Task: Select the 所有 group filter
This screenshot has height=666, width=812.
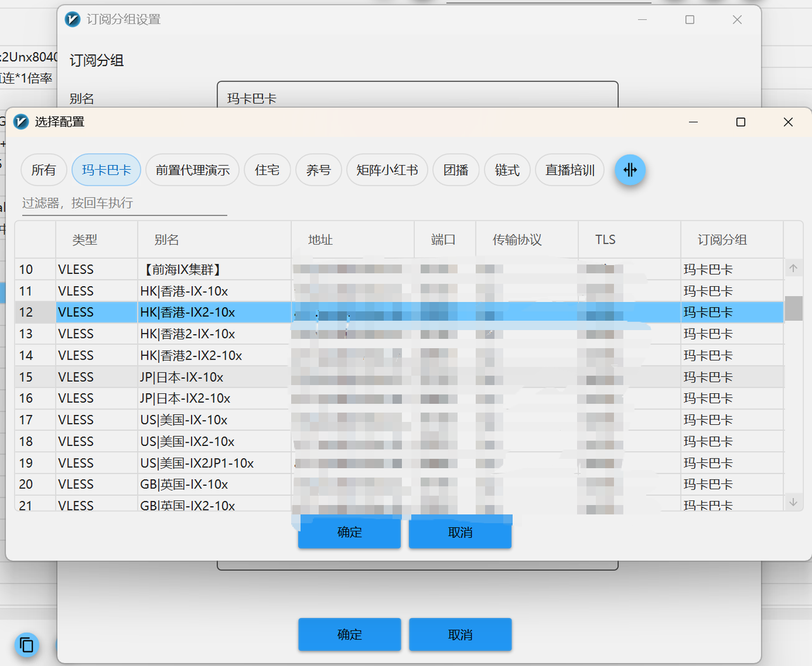Action: (x=43, y=170)
